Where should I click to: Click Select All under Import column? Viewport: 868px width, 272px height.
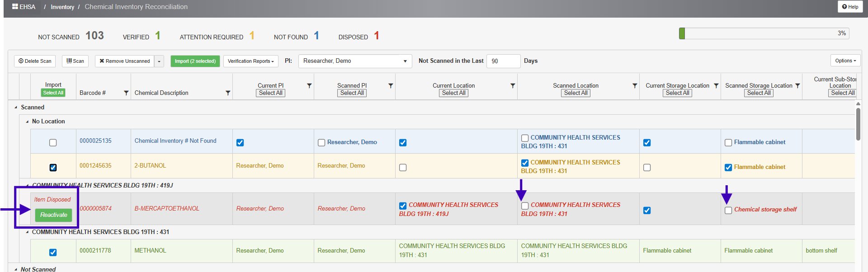(53, 93)
